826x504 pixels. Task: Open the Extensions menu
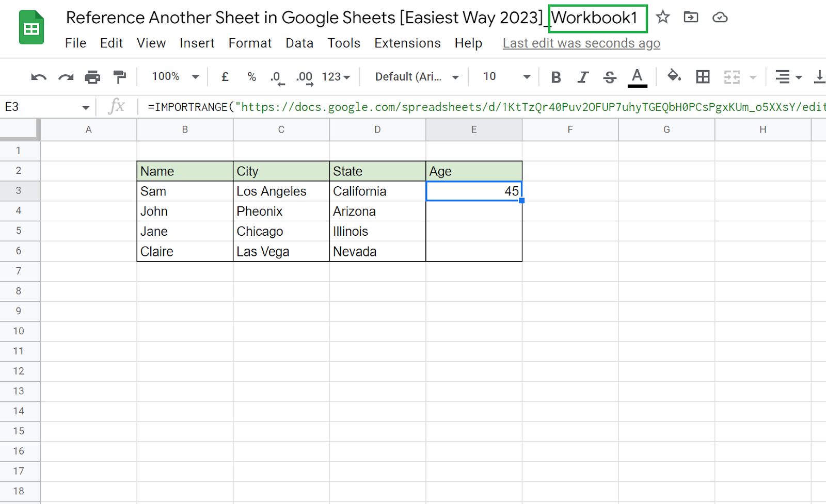tap(408, 43)
